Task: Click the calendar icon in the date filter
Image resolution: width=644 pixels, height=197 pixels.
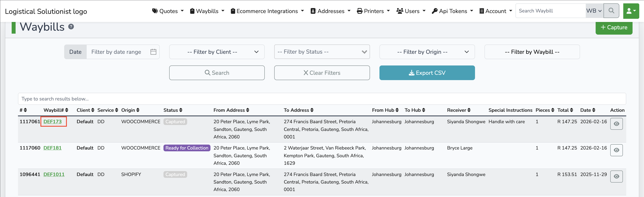Action: (x=153, y=52)
